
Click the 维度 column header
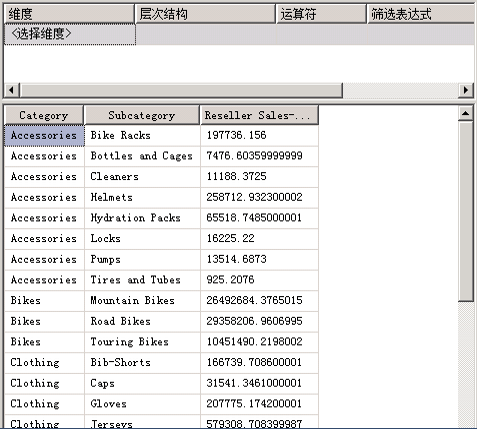click(x=69, y=14)
